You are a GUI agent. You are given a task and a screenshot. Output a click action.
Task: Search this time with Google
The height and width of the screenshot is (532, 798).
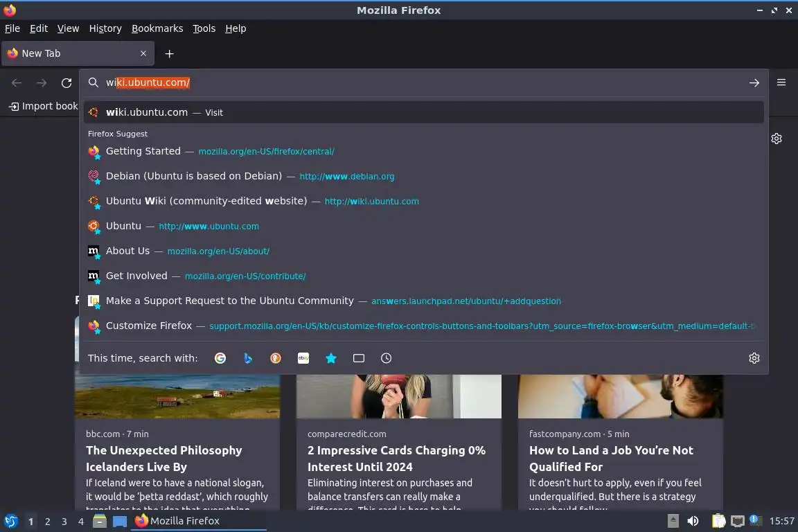click(x=220, y=358)
